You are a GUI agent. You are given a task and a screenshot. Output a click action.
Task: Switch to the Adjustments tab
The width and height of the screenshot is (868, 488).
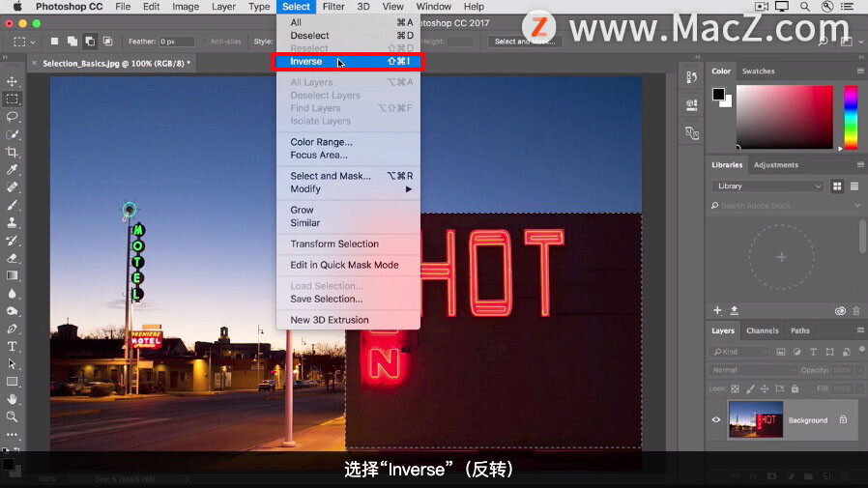[x=775, y=165]
